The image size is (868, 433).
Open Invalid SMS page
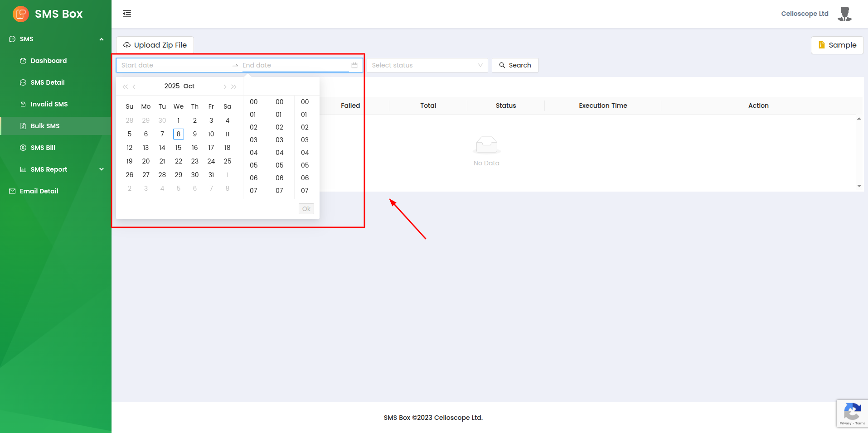click(49, 104)
